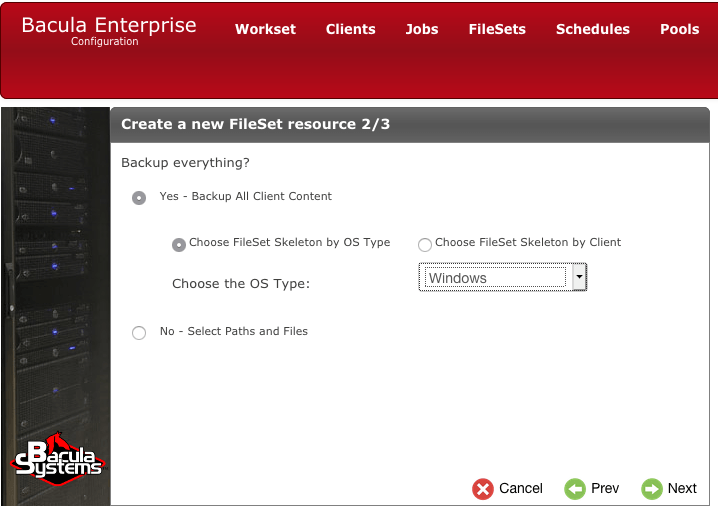The height and width of the screenshot is (513, 718).
Task: Open the Pools menu
Action: pos(680,29)
